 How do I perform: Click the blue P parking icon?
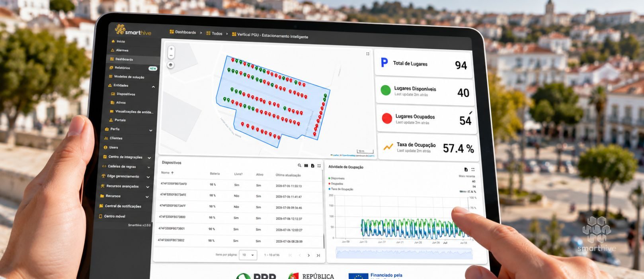pyautogui.click(x=384, y=63)
